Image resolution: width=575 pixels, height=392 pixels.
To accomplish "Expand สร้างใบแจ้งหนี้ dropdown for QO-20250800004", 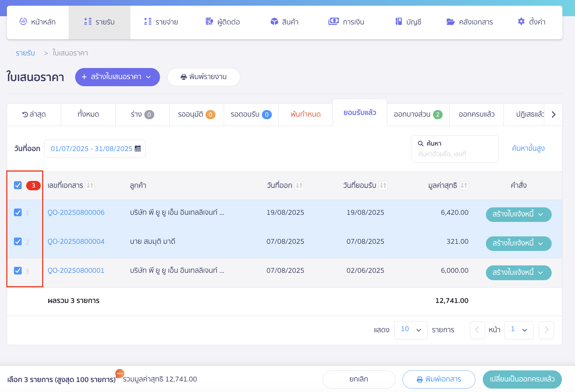I will pos(541,244).
